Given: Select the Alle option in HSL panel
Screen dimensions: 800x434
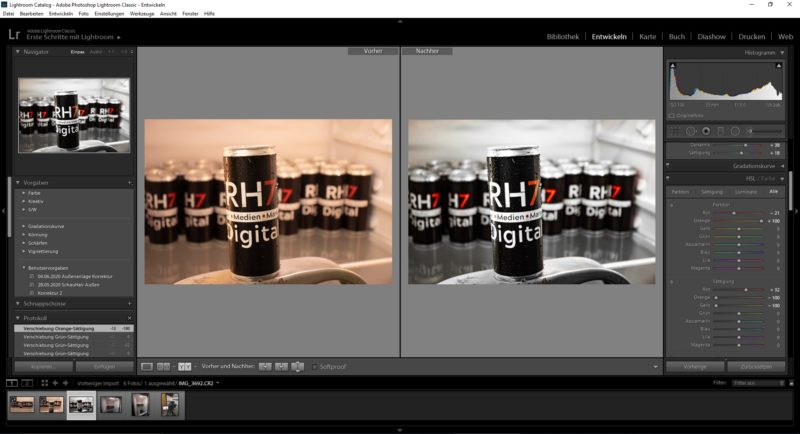Looking at the screenshot, I should pyautogui.click(x=773, y=192).
